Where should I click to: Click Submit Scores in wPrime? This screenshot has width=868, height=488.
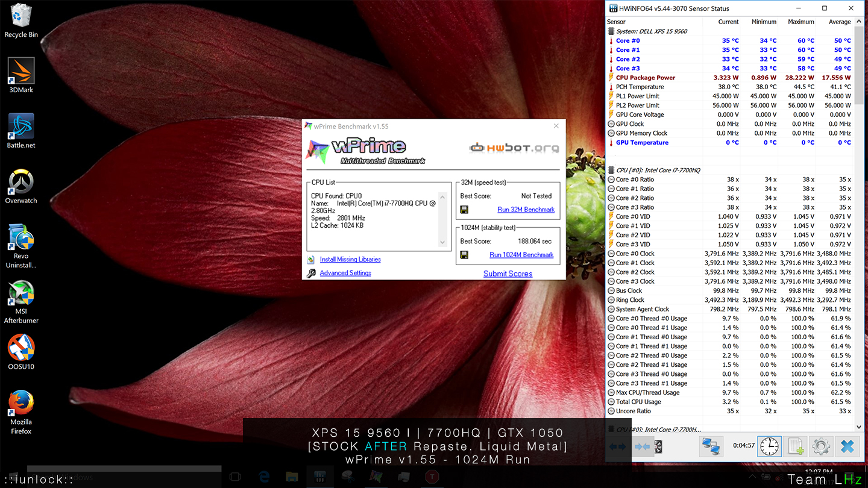pos(508,274)
